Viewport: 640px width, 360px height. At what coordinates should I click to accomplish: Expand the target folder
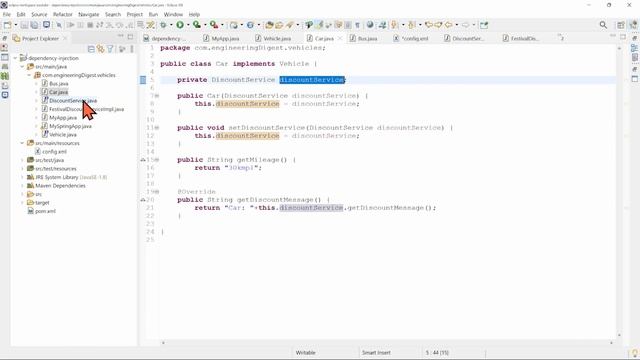(22, 203)
